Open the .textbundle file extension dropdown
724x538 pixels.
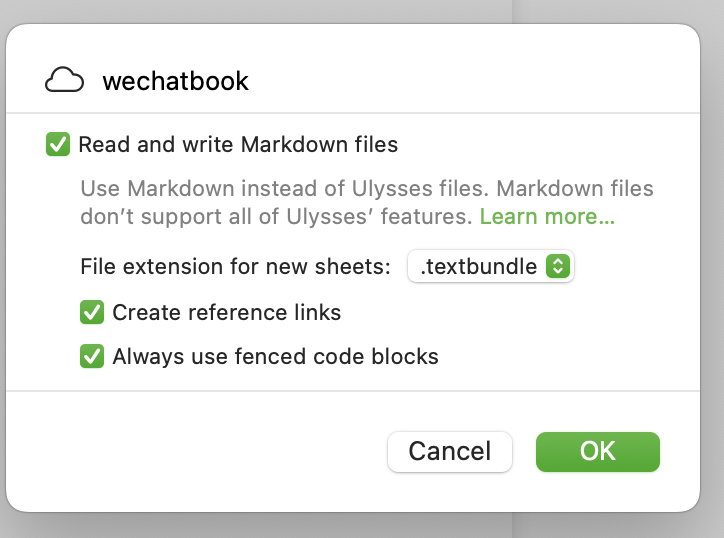(490, 267)
